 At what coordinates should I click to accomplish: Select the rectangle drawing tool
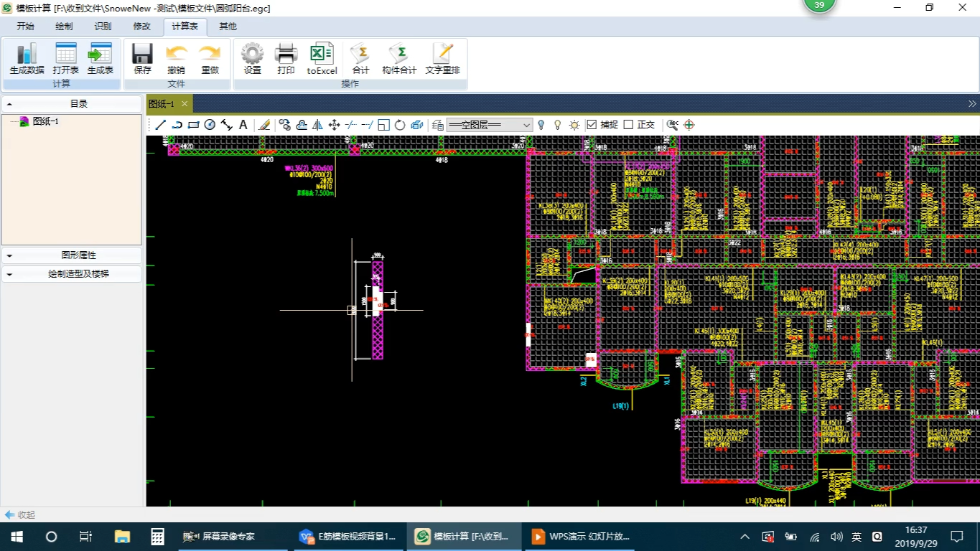tap(193, 125)
